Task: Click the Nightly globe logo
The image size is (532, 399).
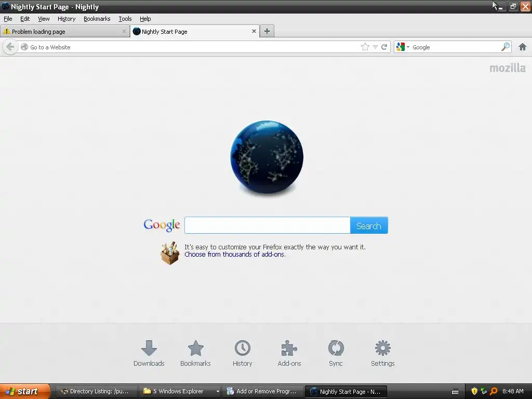Action: 267,157
